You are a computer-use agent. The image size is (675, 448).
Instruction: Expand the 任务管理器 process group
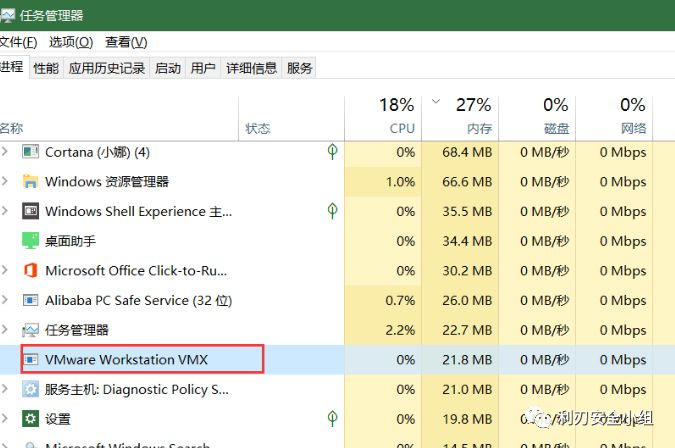point(5,330)
